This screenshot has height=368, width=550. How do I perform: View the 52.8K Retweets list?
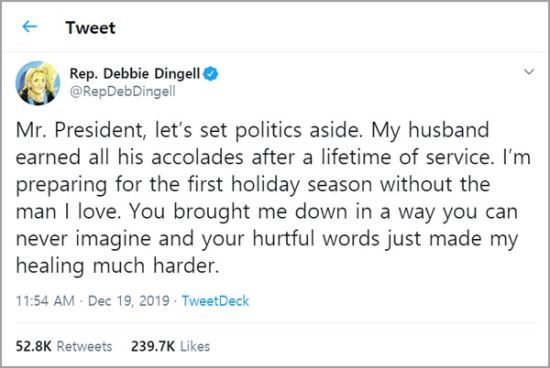click(x=64, y=347)
